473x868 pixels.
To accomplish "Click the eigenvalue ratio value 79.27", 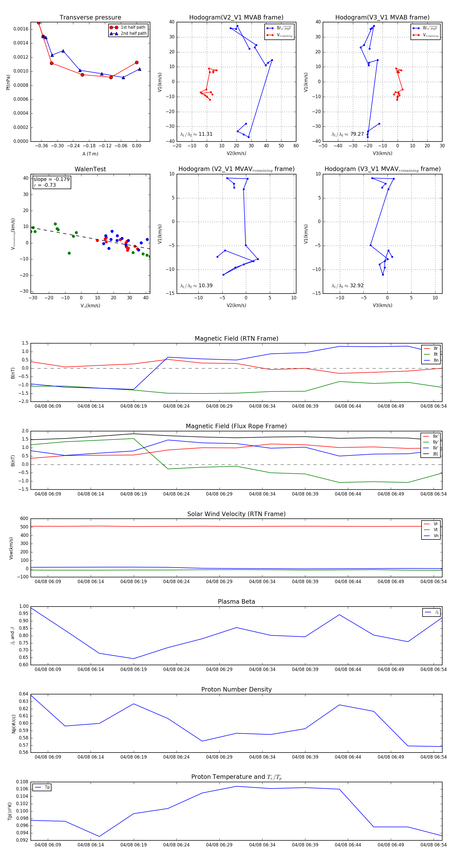I will point(357,134).
